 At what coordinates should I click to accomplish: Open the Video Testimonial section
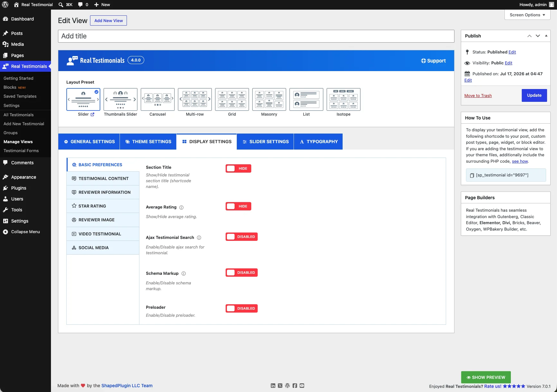[103, 234]
